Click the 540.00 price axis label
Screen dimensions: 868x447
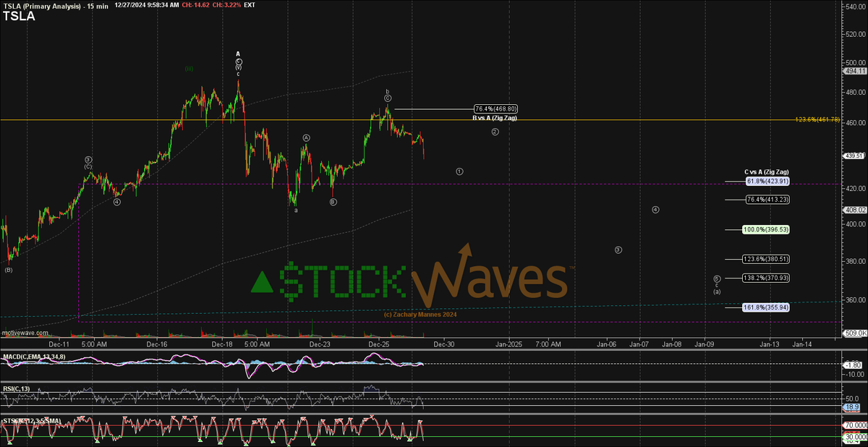click(x=855, y=7)
